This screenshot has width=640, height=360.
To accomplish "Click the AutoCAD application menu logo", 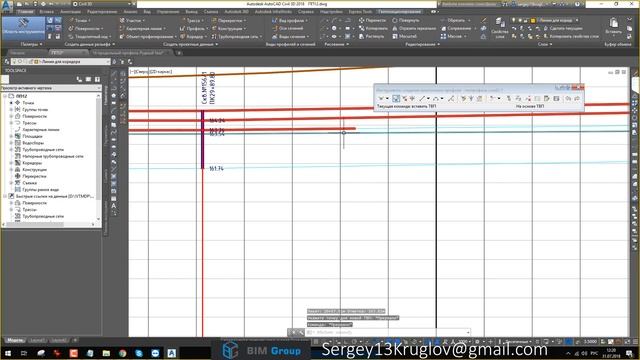I will coord(7,6).
